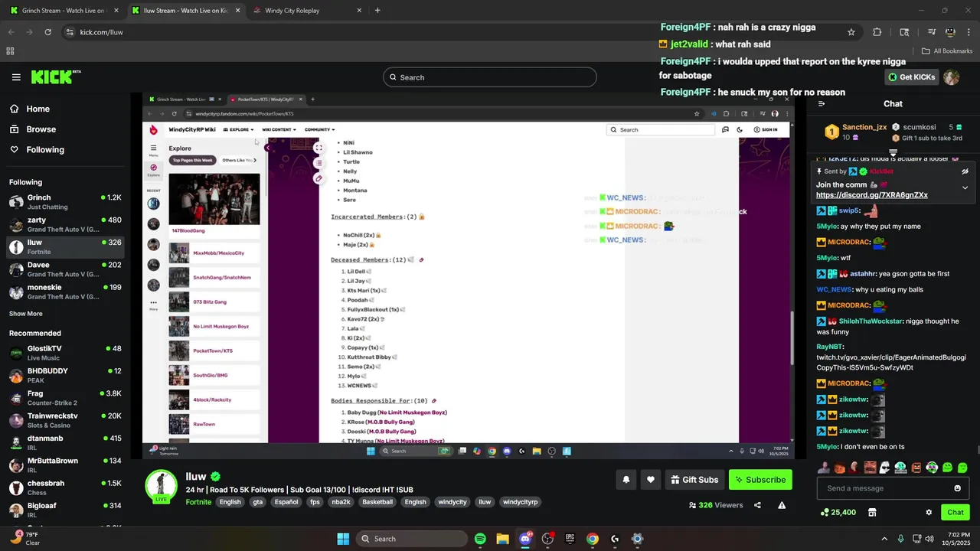Click SIGN IN on the wiki
Image resolution: width=980 pixels, height=551 pixels.
[766, 129]
